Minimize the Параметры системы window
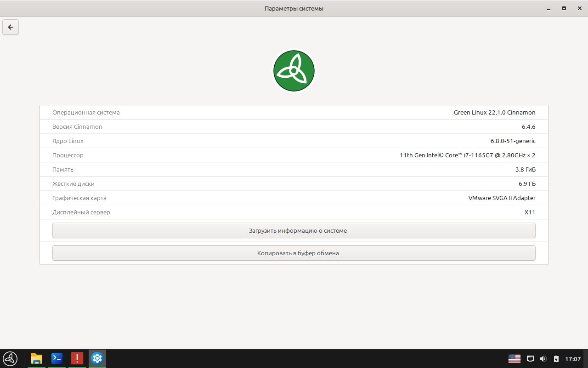Screen dimensions: 588x368 pos(548,8)
